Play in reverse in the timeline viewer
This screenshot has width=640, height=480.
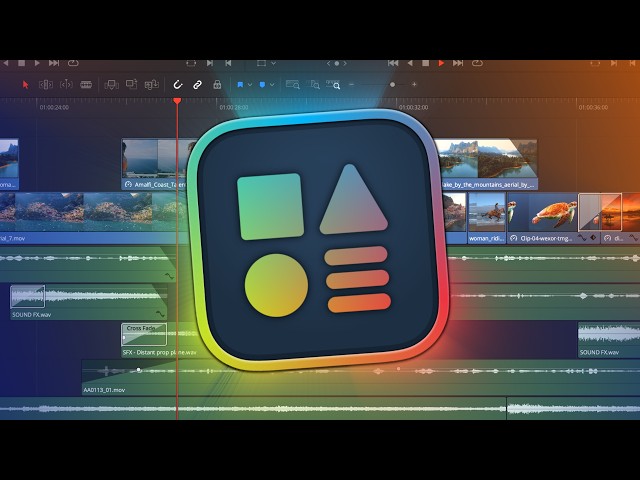(410, 63)
